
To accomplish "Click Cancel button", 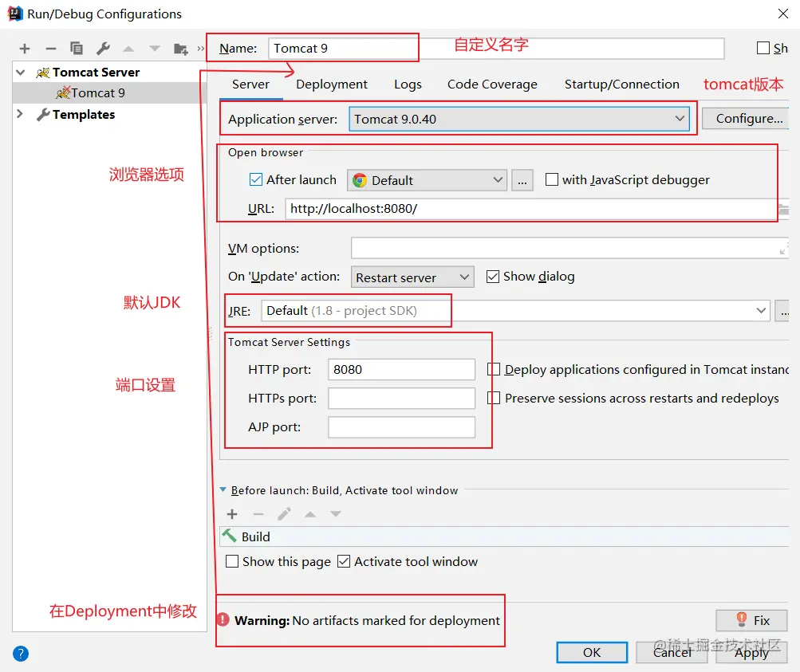I will tap(672, 653).
